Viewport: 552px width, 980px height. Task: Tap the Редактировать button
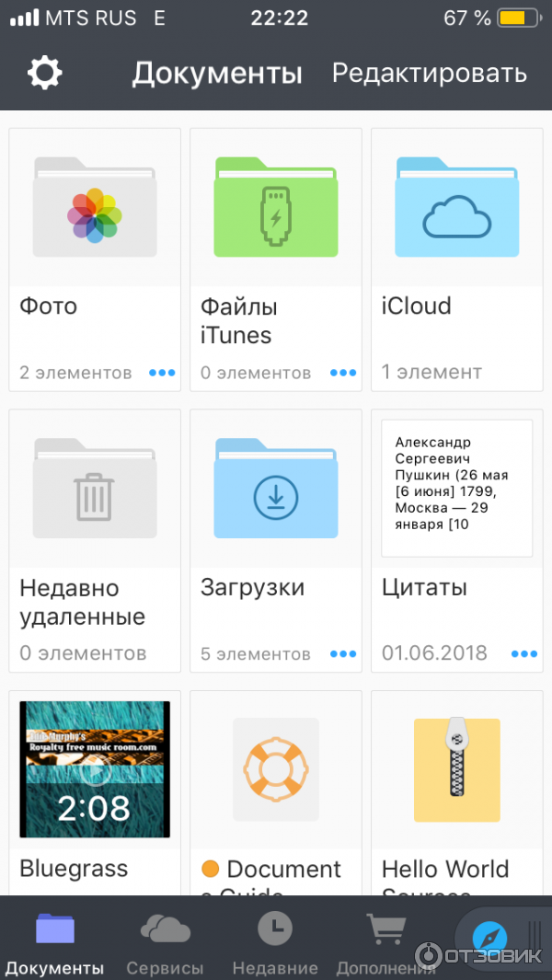[429, 74]
